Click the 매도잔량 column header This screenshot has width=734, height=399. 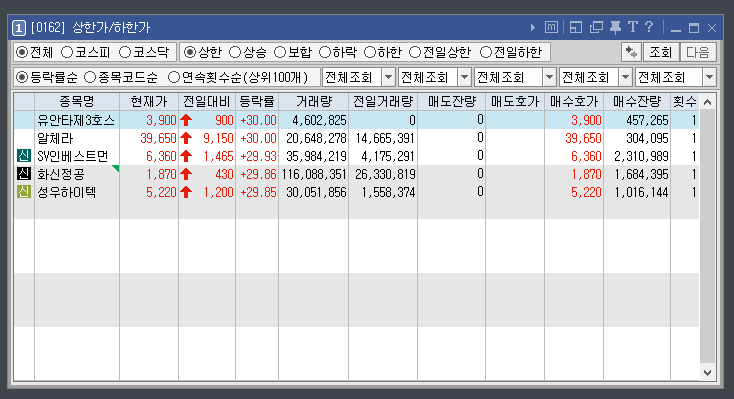pos(452,102)
